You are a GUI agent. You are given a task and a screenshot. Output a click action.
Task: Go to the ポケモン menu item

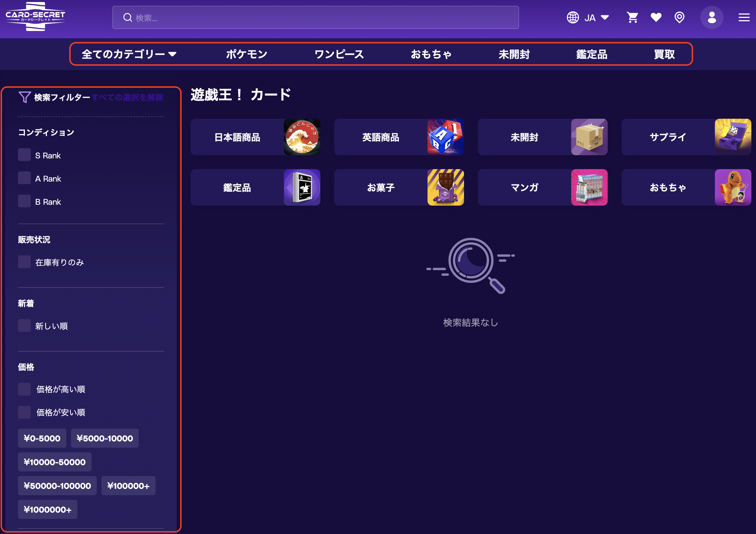tap(246, 54)
